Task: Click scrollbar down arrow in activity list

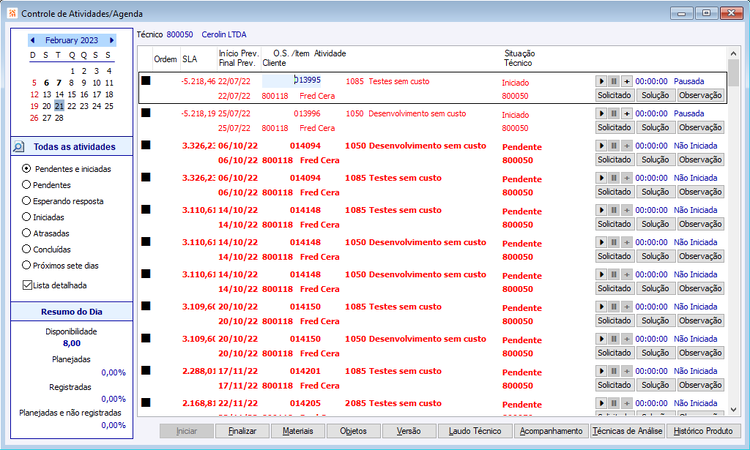Action: [x=733, y=410]
